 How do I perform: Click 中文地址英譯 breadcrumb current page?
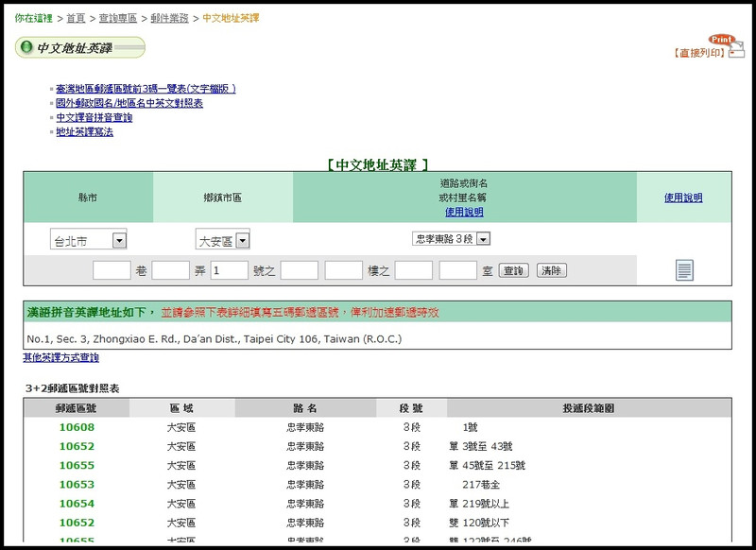coord(231,18)
